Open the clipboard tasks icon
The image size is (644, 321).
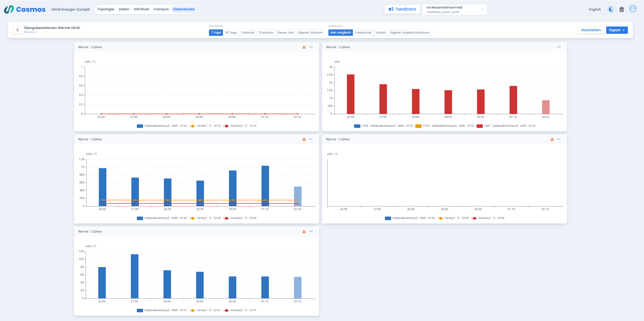622,9
